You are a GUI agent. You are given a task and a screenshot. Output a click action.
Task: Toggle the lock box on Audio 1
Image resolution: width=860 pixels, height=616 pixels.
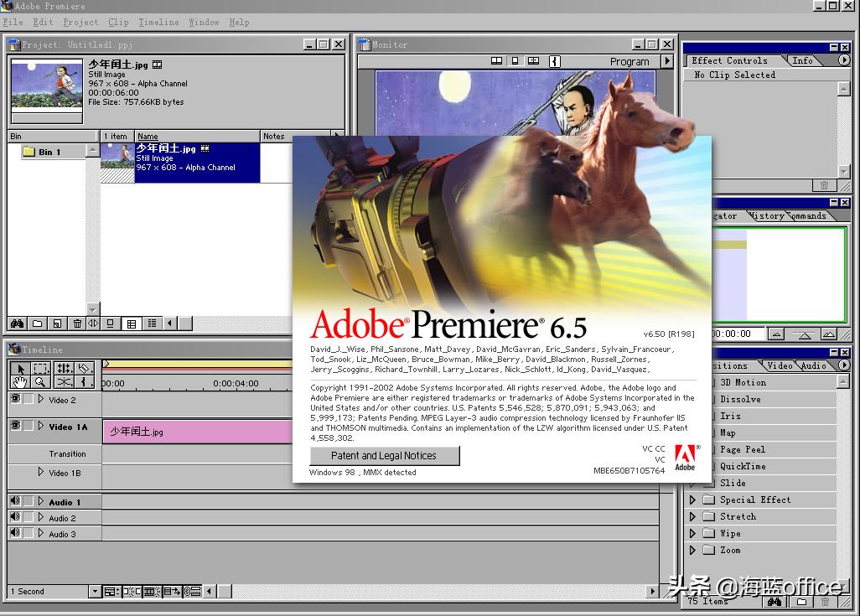coord(28,501)
